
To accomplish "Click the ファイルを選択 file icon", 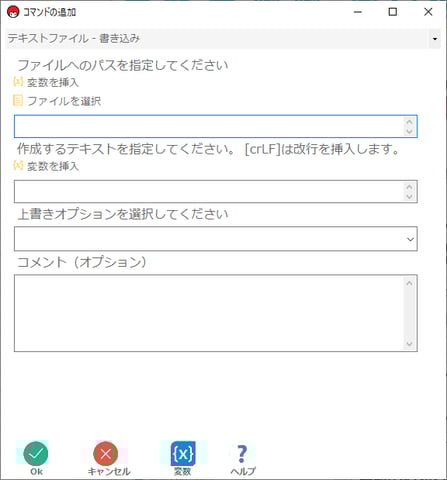I will (x=18, y=100).
